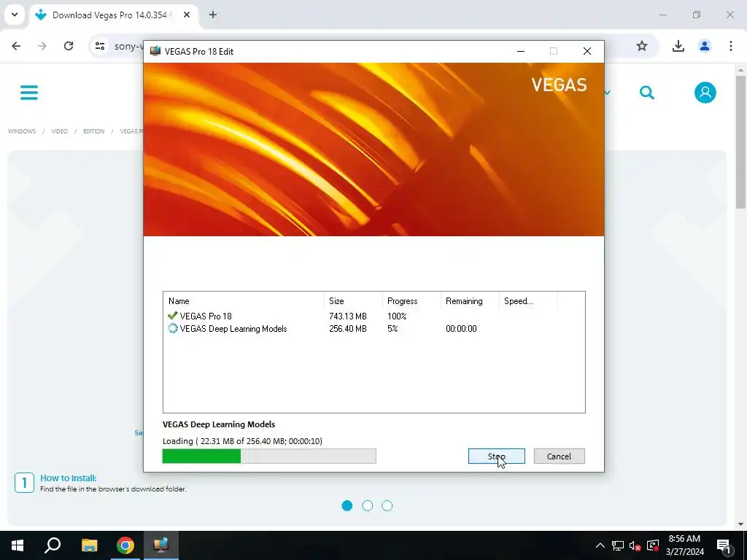Switch to the Download Vegas Pro 14.0.354 tab

[x=109, y=15]
